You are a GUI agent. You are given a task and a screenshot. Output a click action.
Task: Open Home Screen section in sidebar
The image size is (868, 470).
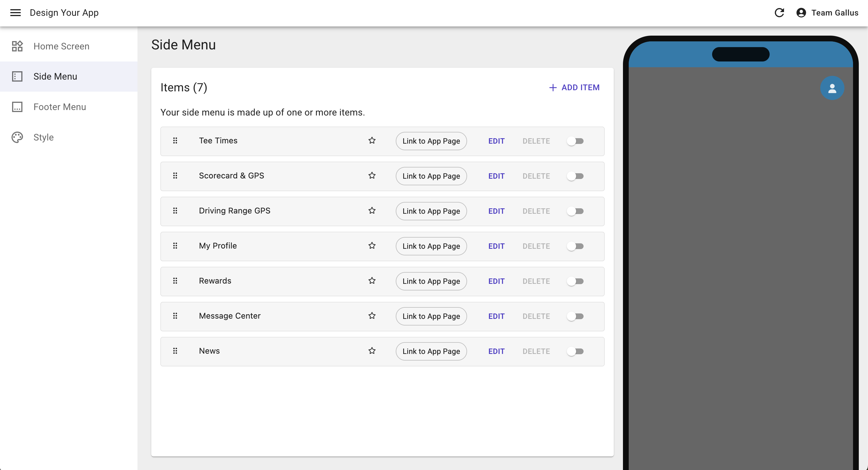coord(61,46)
